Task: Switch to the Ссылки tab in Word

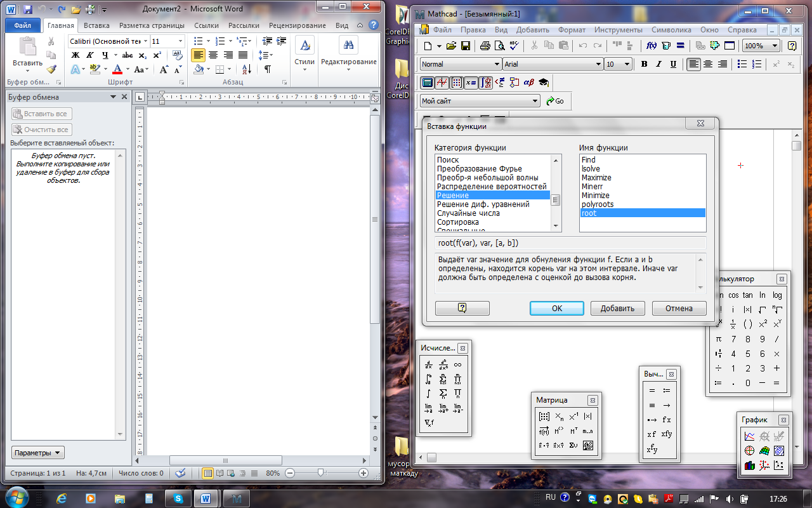Action: [206, 25]
